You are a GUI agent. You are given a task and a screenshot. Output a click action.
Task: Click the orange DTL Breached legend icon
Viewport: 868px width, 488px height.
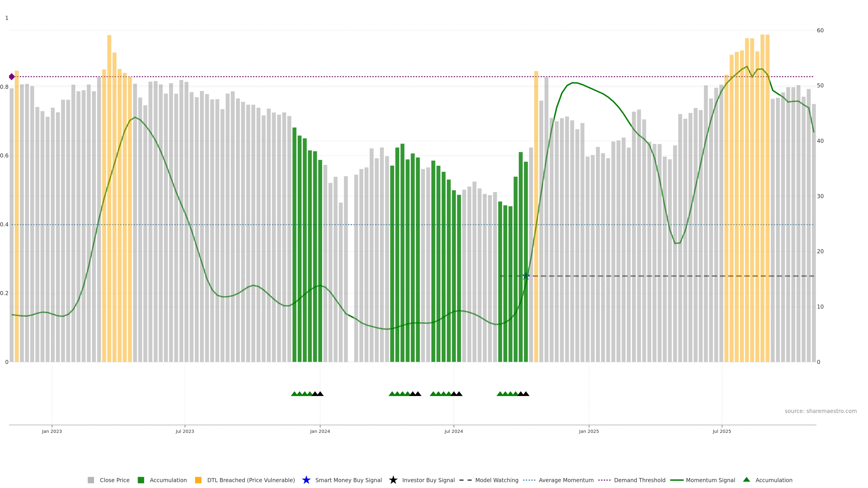[x=198, y=480]
